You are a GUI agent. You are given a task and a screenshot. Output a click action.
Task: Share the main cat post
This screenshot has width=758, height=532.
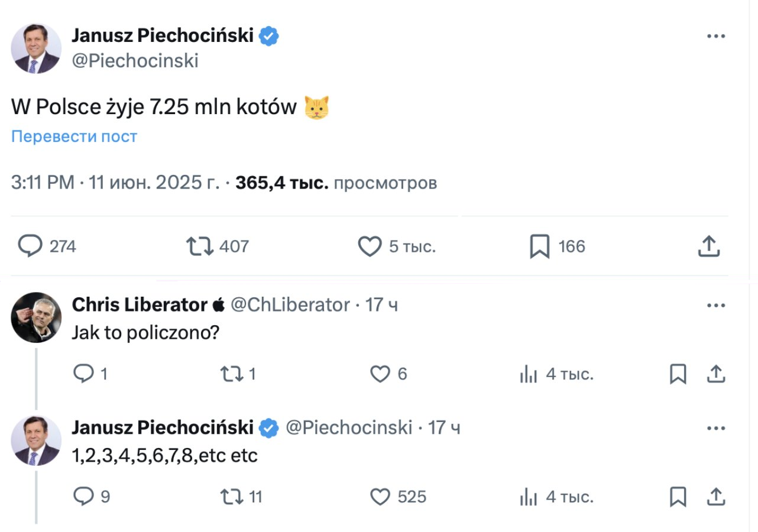[708, 246]
